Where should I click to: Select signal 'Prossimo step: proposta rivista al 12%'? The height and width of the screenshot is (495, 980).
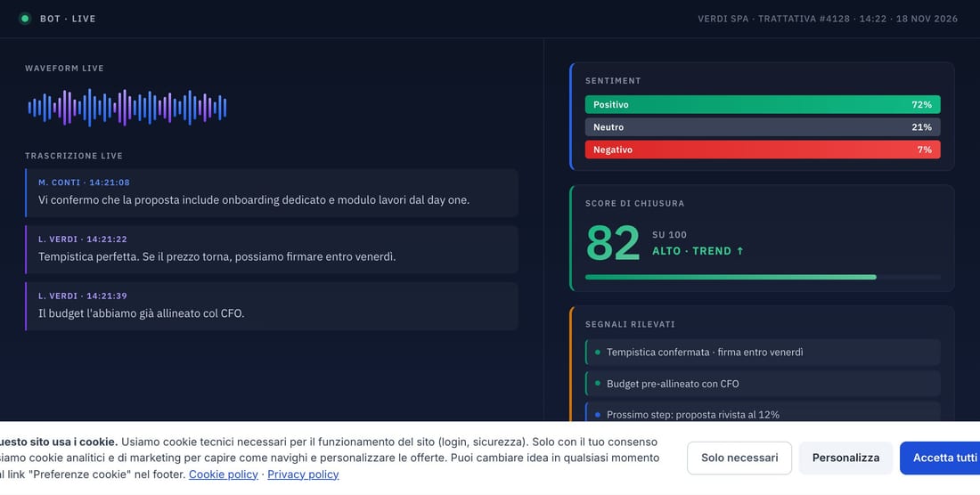point(763,412)
